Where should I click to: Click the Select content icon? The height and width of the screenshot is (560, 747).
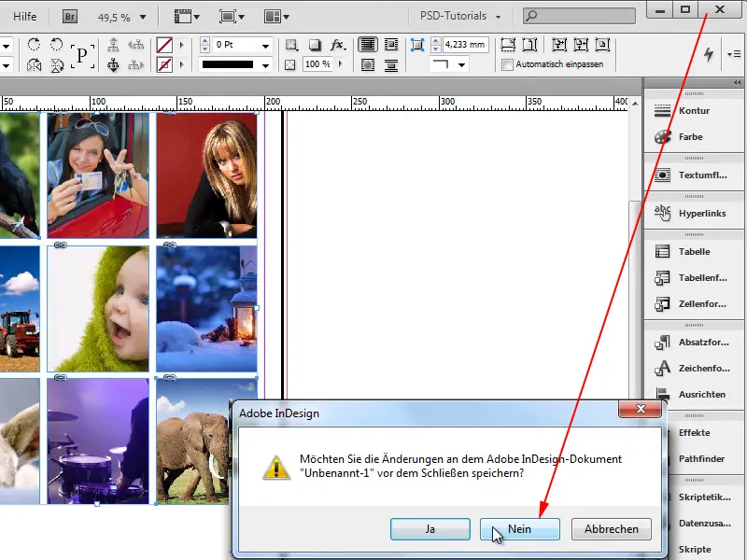(113, 64)
